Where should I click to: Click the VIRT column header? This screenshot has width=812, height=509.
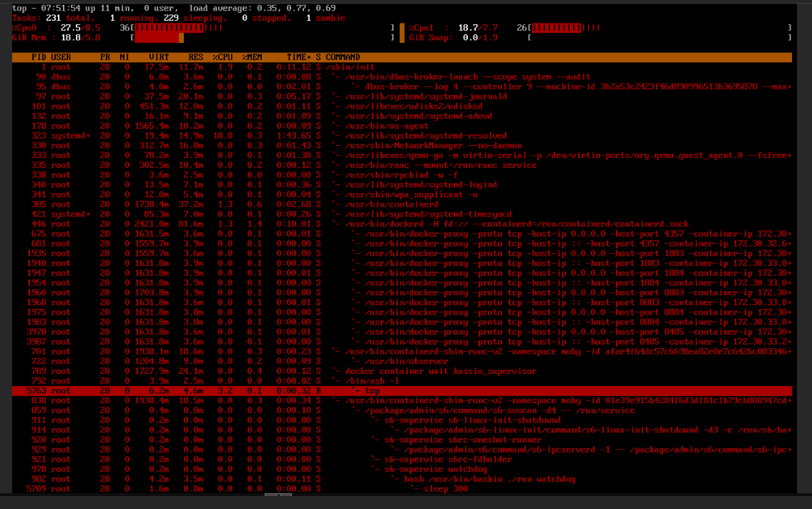point(159,57)
